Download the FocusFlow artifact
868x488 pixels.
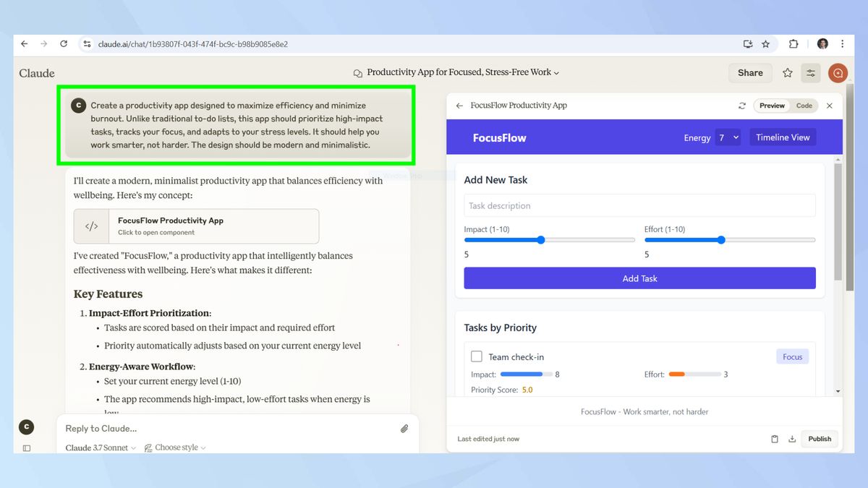point(793,439)
